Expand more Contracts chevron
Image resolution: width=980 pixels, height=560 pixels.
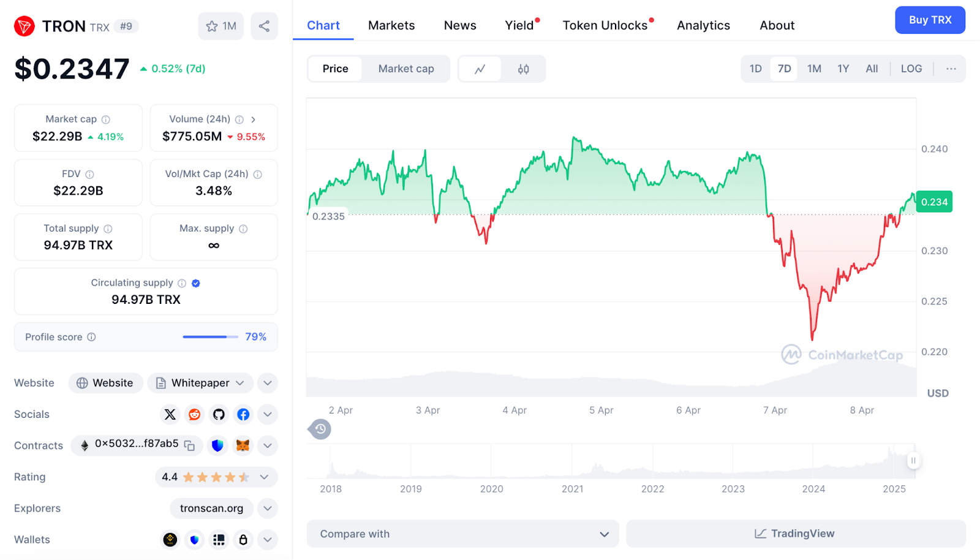click(268, 445)
